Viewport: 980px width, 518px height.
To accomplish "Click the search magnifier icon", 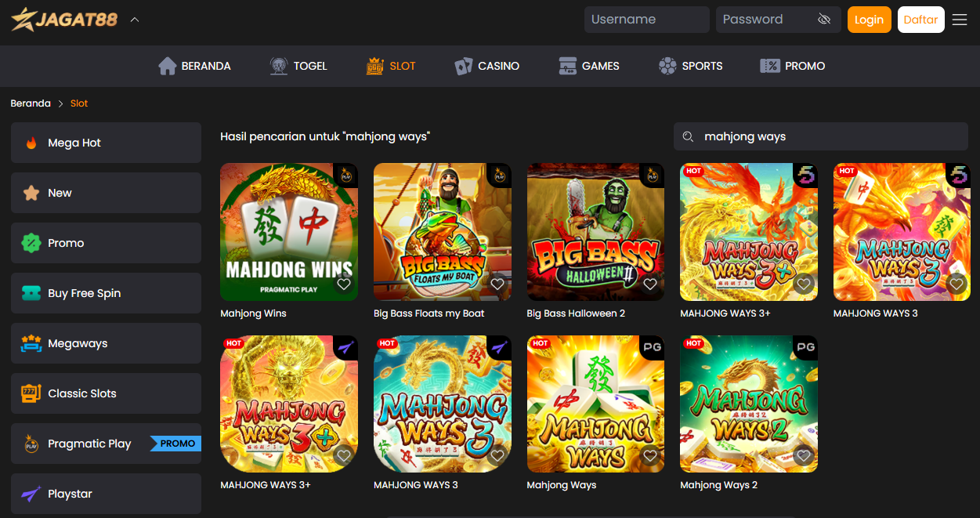I will pyautogui.click(x=688, y=137).
